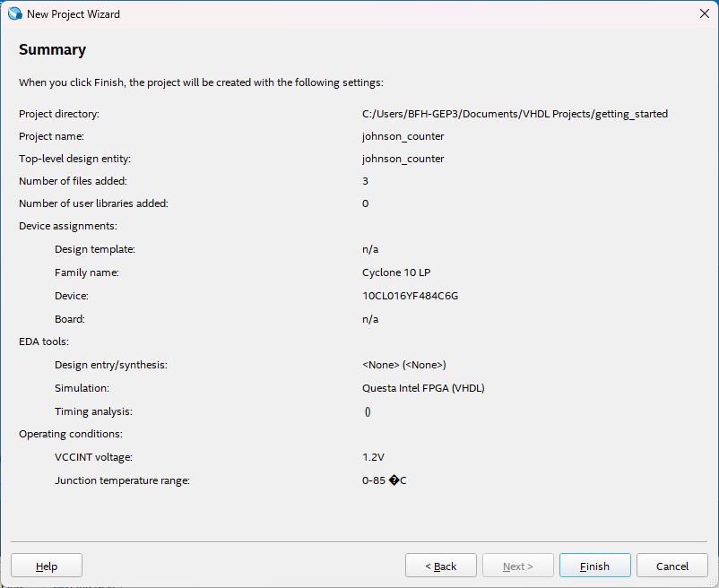Click the EDA tools label
Screen dimensions: 719x588
44,342
